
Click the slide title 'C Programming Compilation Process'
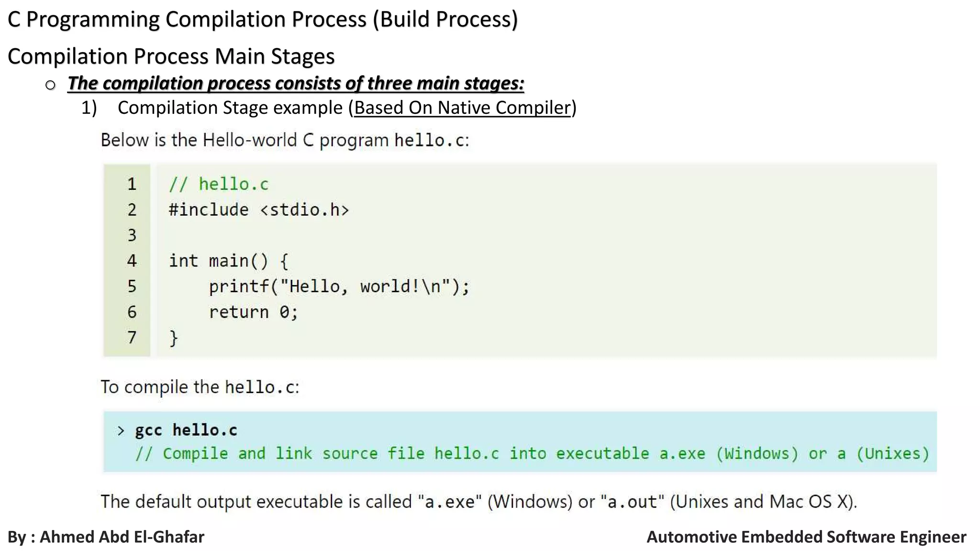click(x=262, y=20)
